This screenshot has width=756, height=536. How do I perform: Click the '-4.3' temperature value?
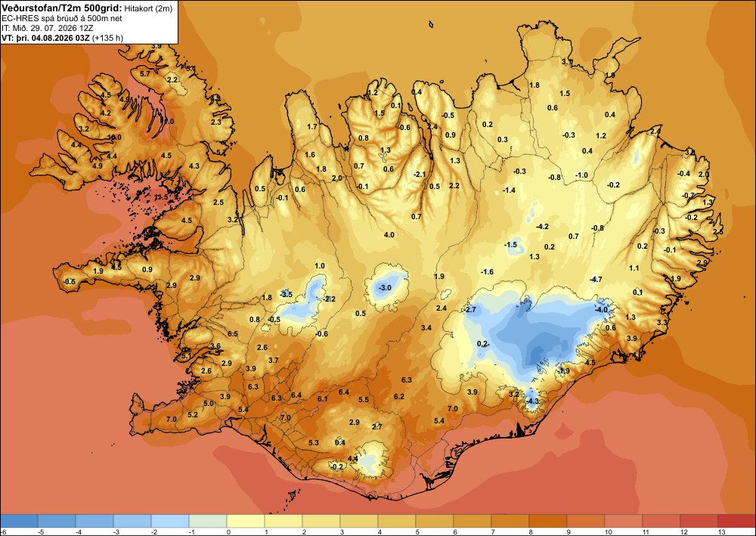531,401
